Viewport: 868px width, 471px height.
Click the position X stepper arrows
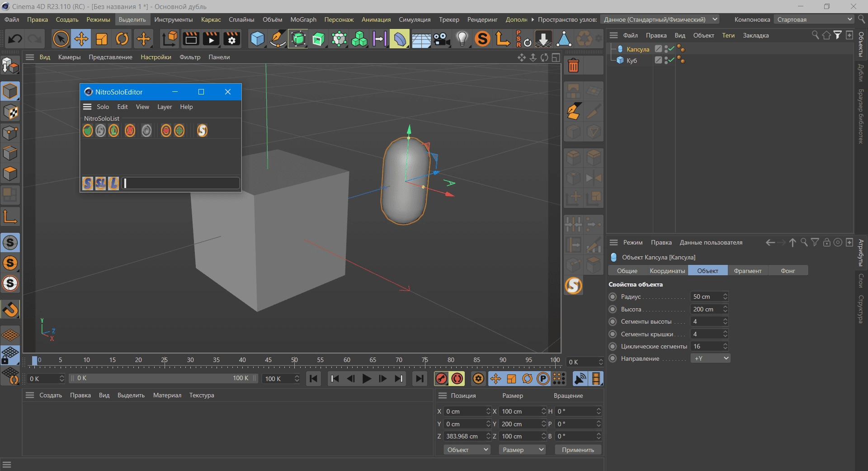pyautogui.click(x=488, y=411)
